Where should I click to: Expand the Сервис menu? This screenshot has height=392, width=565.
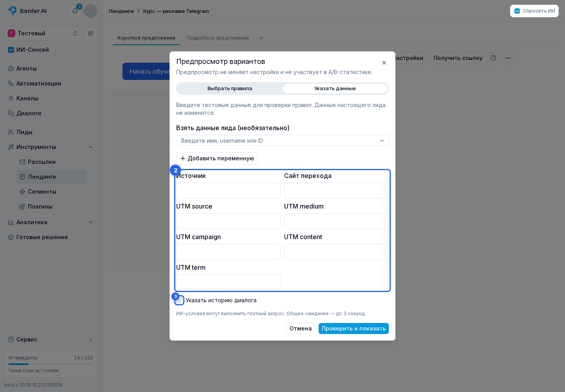(x=51, y=339)
